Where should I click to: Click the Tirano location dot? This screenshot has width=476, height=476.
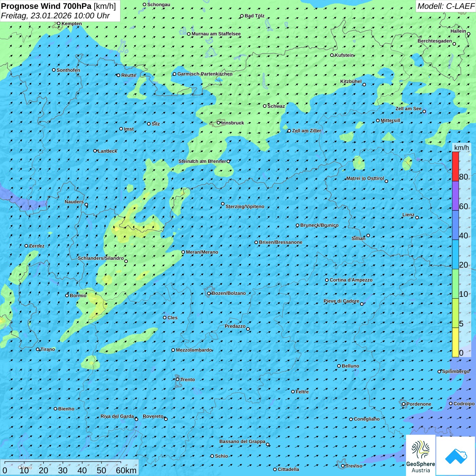click(38, 349)
